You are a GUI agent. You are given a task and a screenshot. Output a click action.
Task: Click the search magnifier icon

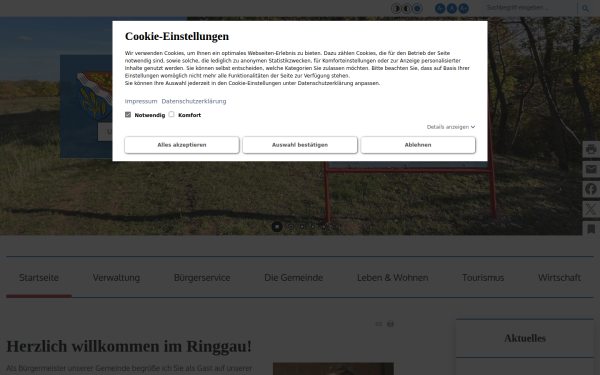585,8
